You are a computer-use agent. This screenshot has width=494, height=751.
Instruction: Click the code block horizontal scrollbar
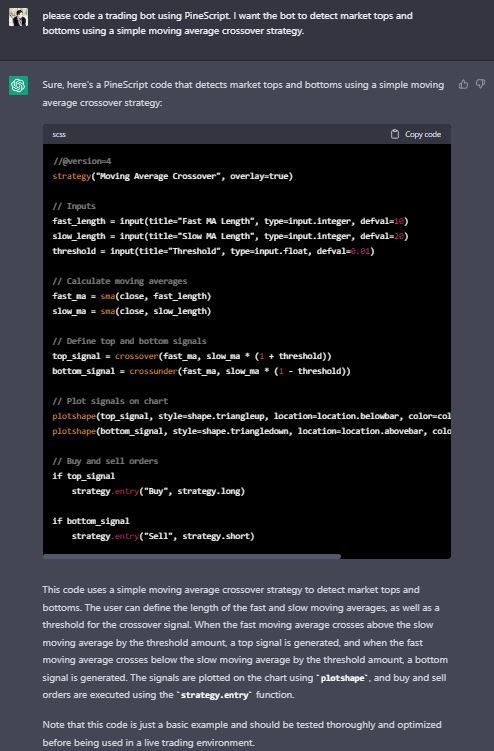coord(192,557)
